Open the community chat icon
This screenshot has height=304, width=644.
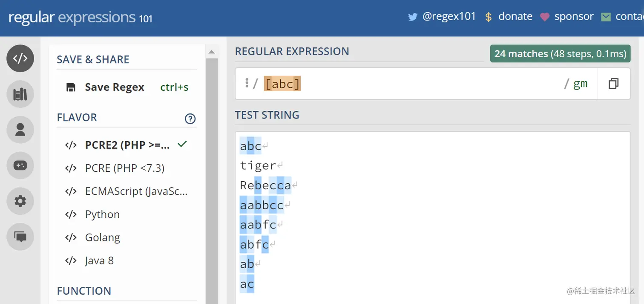20,236
